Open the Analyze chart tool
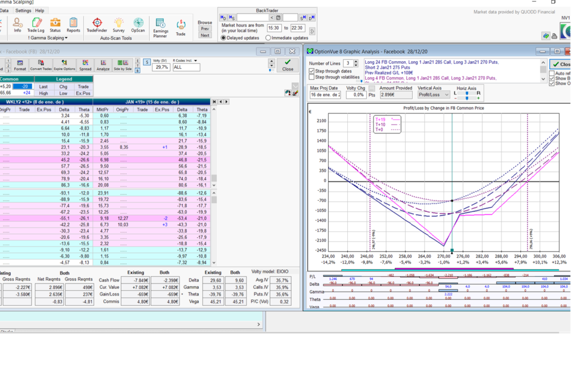 point(103,65)
